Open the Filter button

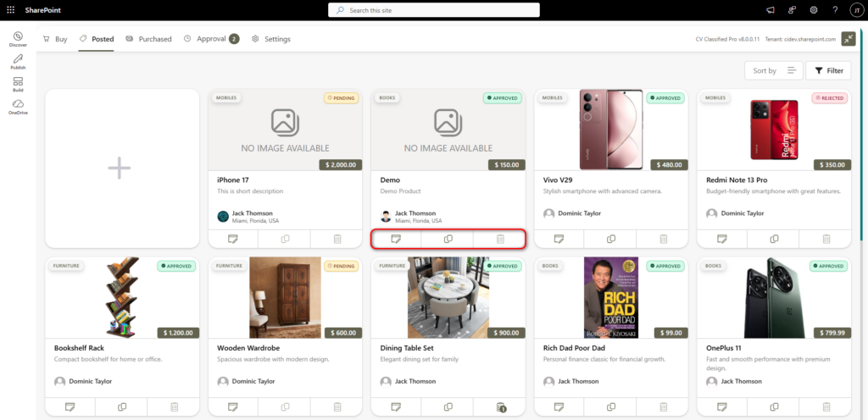[829, 70]
